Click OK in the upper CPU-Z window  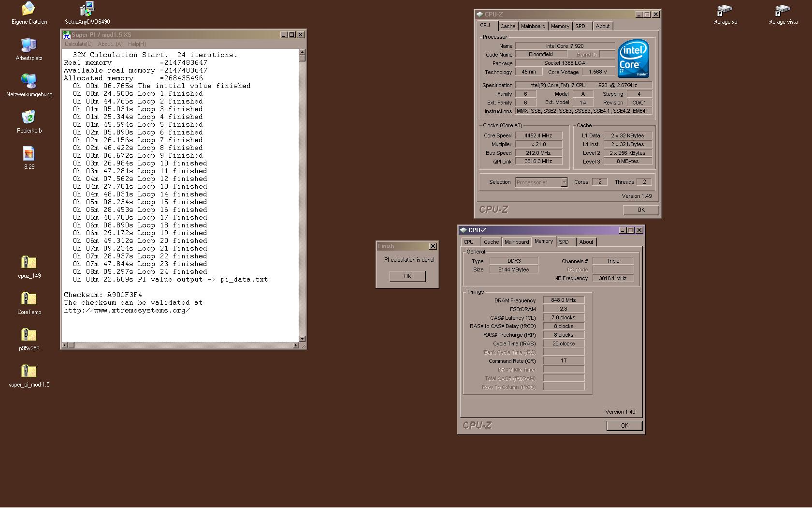(641, 210)
